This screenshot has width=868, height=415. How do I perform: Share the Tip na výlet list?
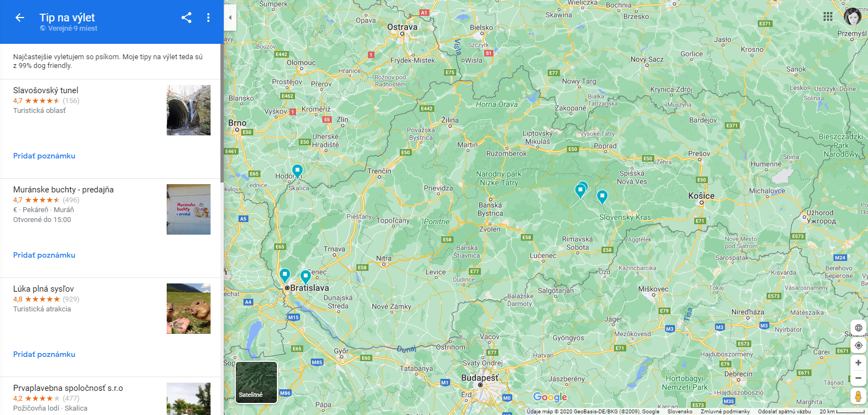coord(186,18)
